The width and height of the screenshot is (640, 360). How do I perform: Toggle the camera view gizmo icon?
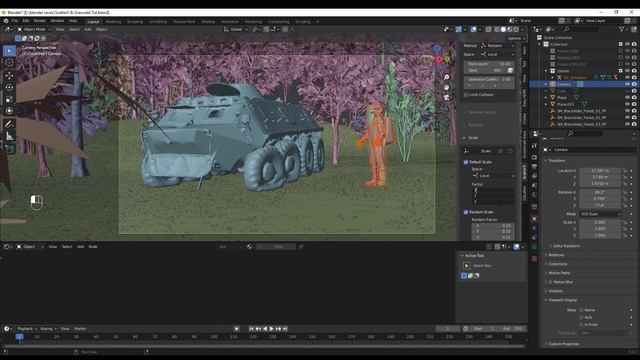tap(447, 97)
